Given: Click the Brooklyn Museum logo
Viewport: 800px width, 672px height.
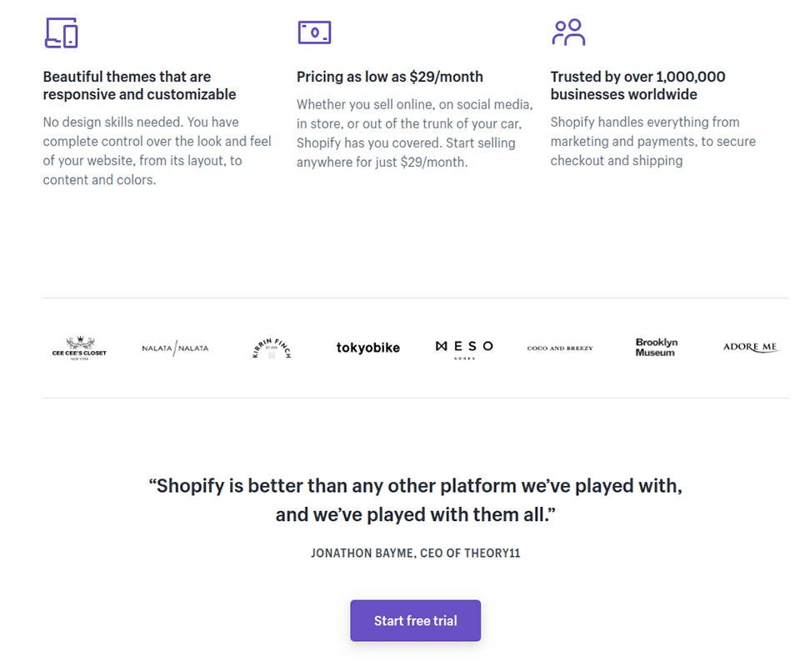Looking at the screenshot, I should click(x=656, y=348).
